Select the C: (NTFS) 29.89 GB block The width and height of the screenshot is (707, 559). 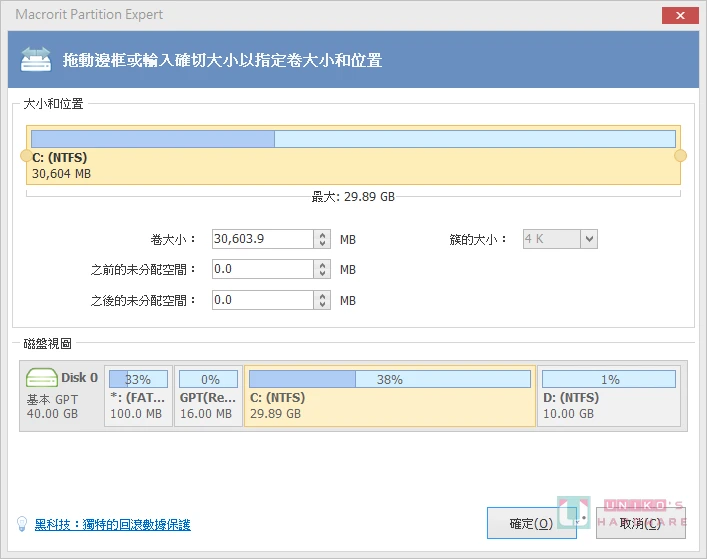point(390,396)
